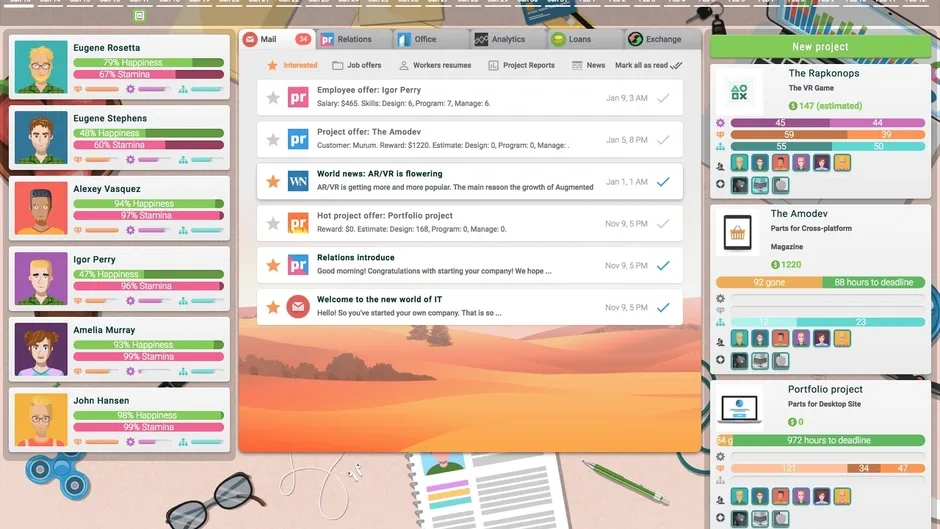Unstar the World news AR/VR mail

click(x=273, y=181)
